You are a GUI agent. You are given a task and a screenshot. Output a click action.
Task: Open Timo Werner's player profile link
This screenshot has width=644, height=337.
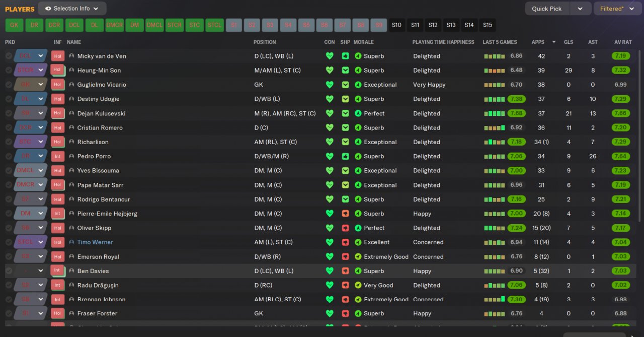pyautogui.click(x=95, y=242)
